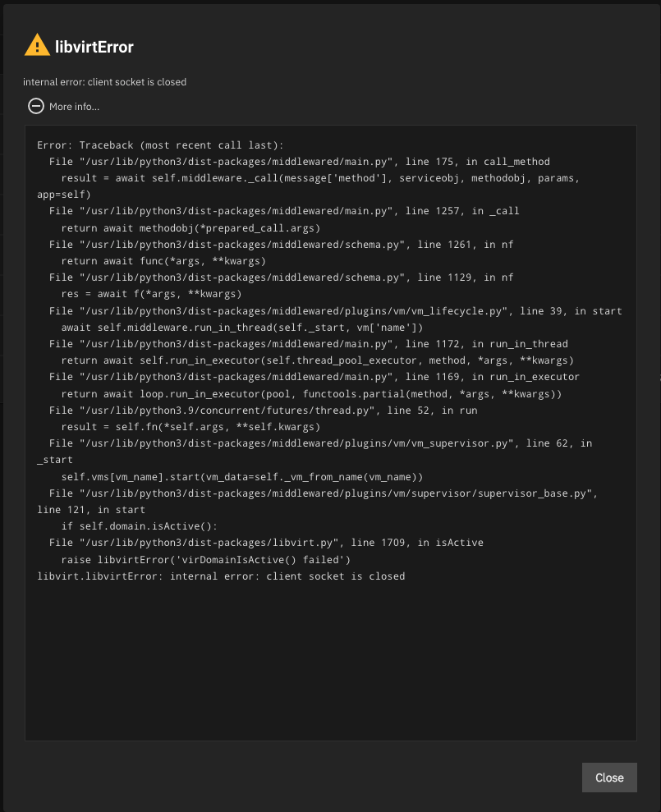Click the "Error: Traceback" first line
This screenshot has width=661, height=812.
click(x=161, y=145)
